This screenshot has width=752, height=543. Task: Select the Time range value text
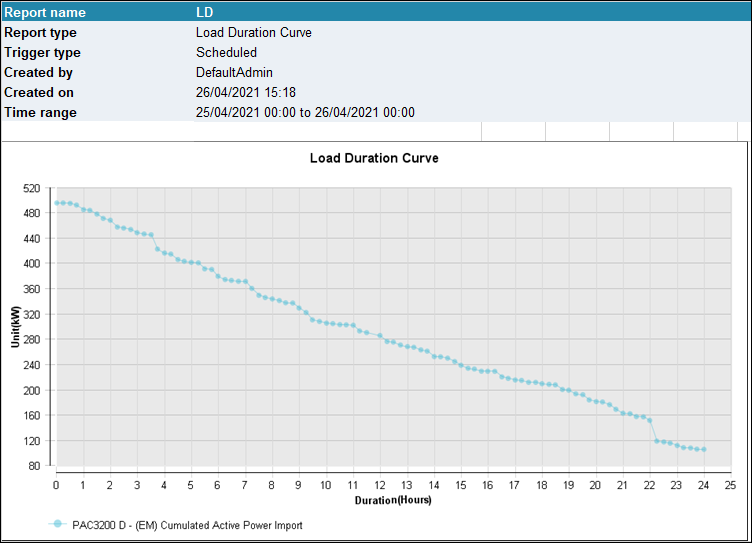305,113
